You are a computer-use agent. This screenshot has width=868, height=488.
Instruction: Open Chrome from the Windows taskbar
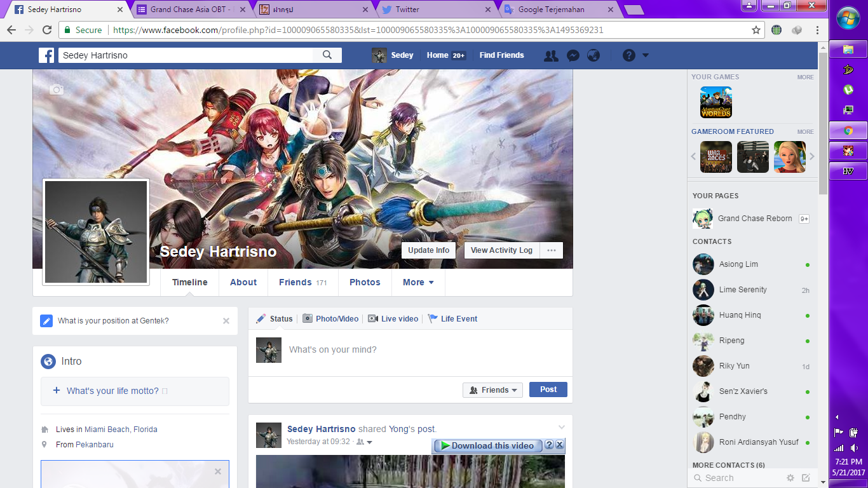848,130
